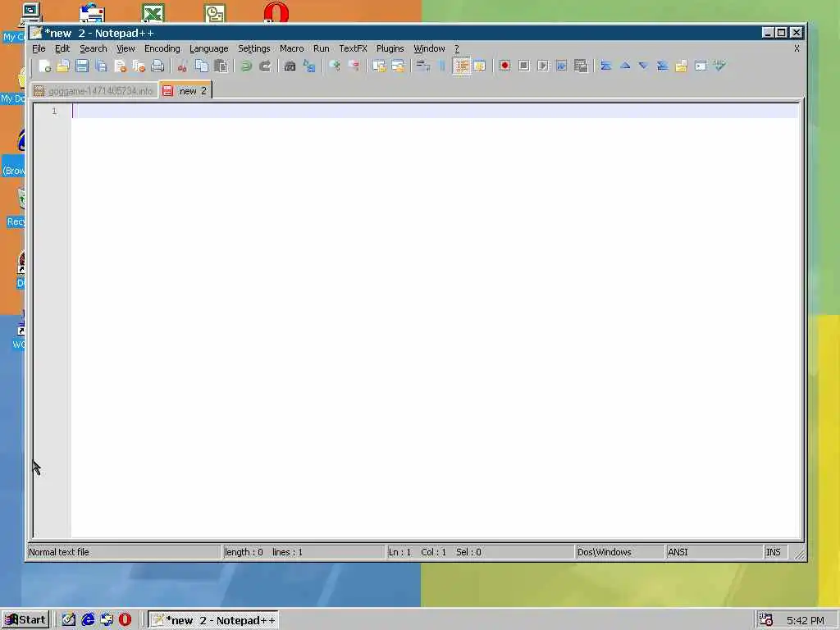The width and height of the screenshot is (840, 630).
Task: Click the save recorded macro icon
Action: [581, 66]
